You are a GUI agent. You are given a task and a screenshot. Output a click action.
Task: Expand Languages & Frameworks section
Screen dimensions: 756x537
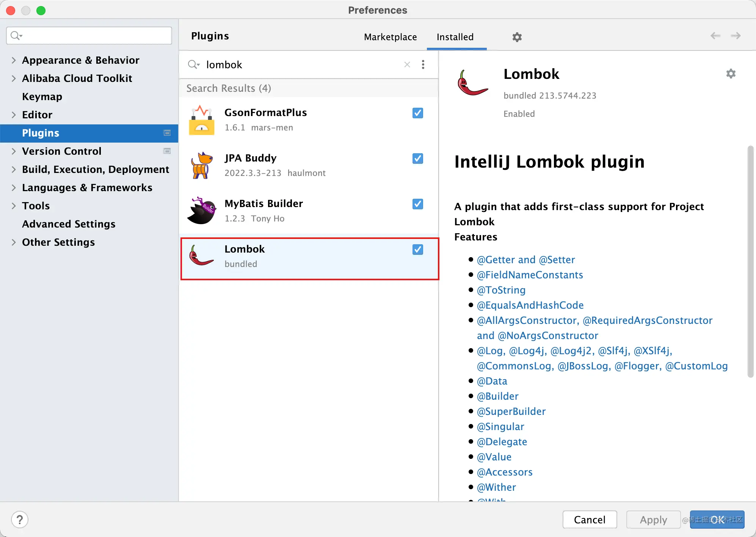coord(14,187)
